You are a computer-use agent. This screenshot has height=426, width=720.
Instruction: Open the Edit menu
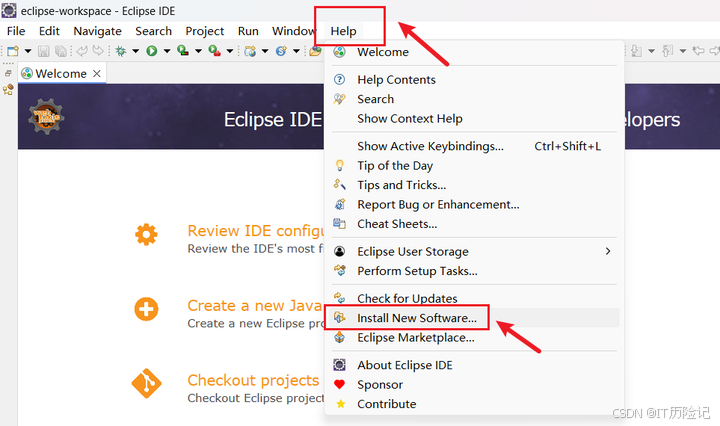click(x=49, y=31)
